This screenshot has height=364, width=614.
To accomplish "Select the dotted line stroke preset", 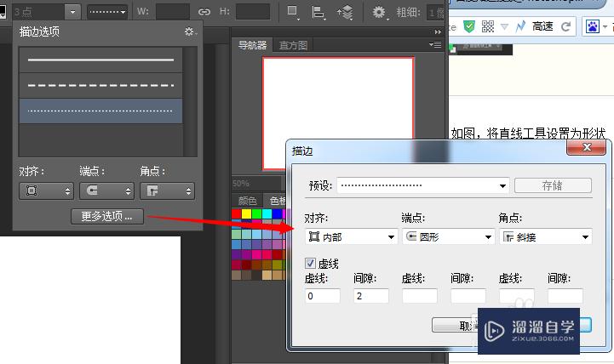I will coord(100,111).
